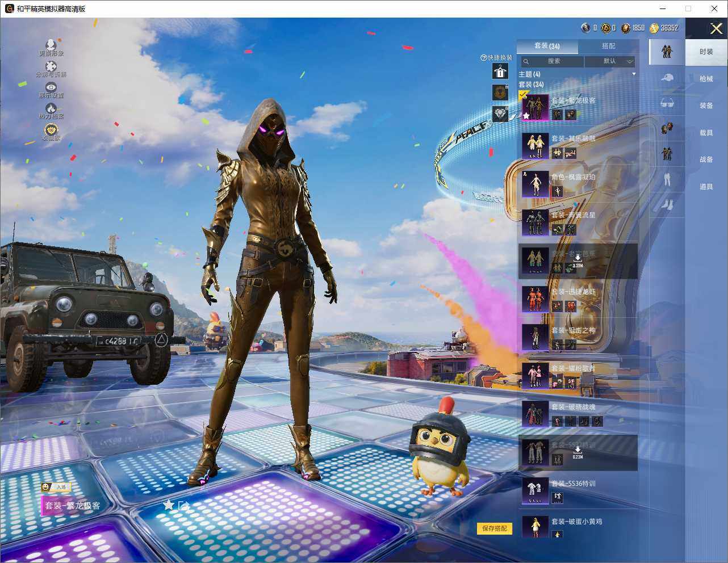Viewport: 728px width, 563px height.
Task: Open the 时装 fashion tab
Action: coord(706,52)
